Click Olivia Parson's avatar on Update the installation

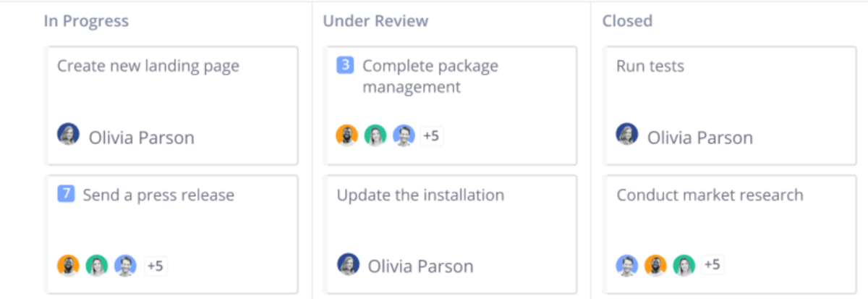349,264
